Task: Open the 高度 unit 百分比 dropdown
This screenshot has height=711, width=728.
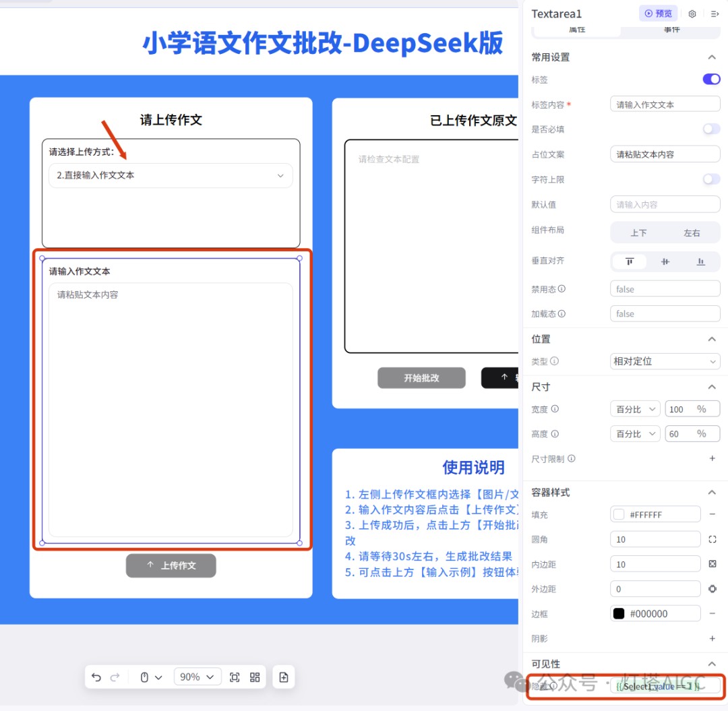Action: pyautogui.click(x=635, y=434)
